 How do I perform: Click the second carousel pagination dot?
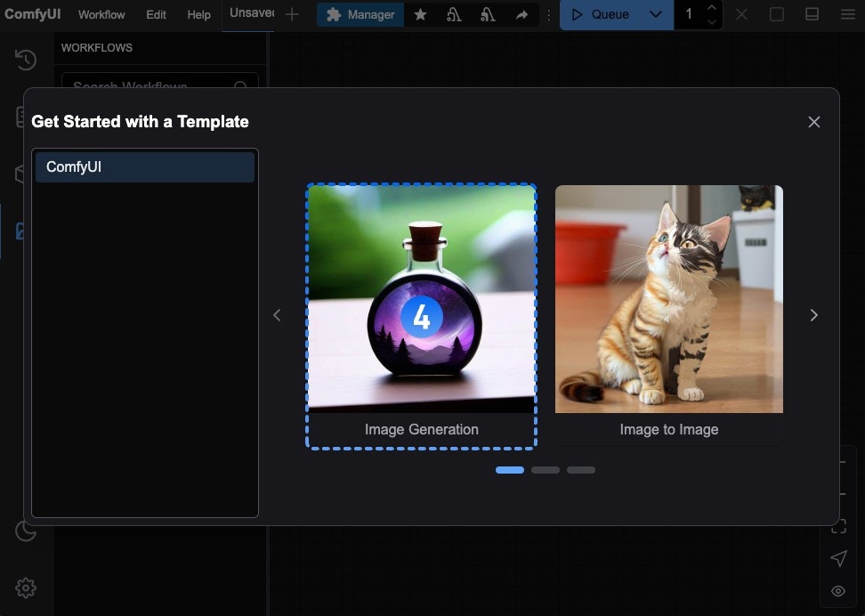[x=546, y=469]
